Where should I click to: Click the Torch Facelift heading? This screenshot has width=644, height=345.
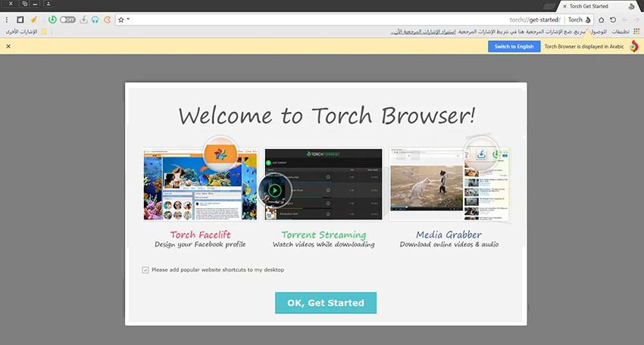coord(201,235)
